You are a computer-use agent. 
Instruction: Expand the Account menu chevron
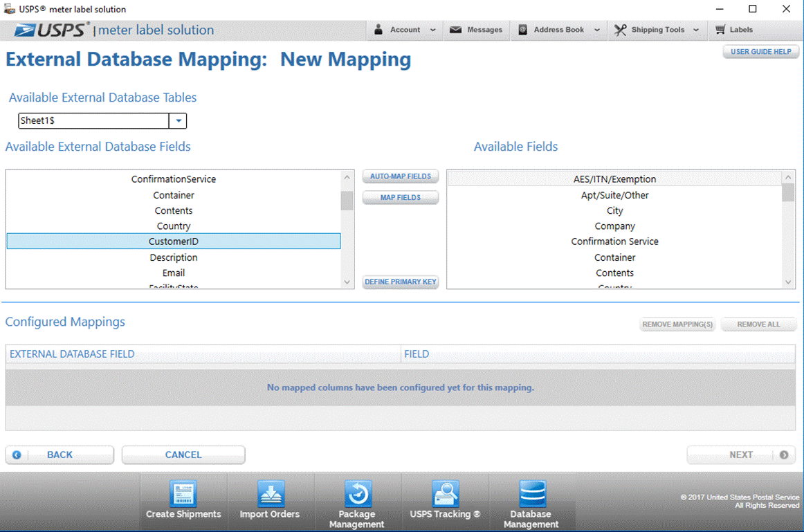coord(432,30)
